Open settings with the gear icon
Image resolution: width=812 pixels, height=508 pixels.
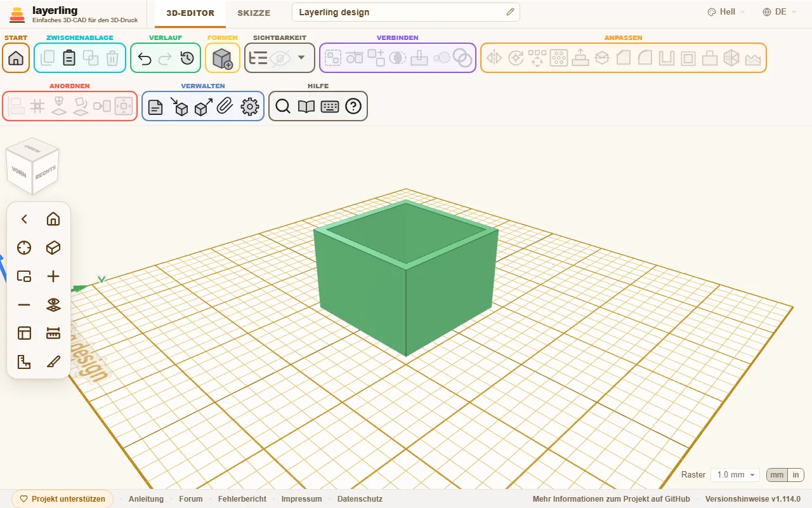point(250,107)
